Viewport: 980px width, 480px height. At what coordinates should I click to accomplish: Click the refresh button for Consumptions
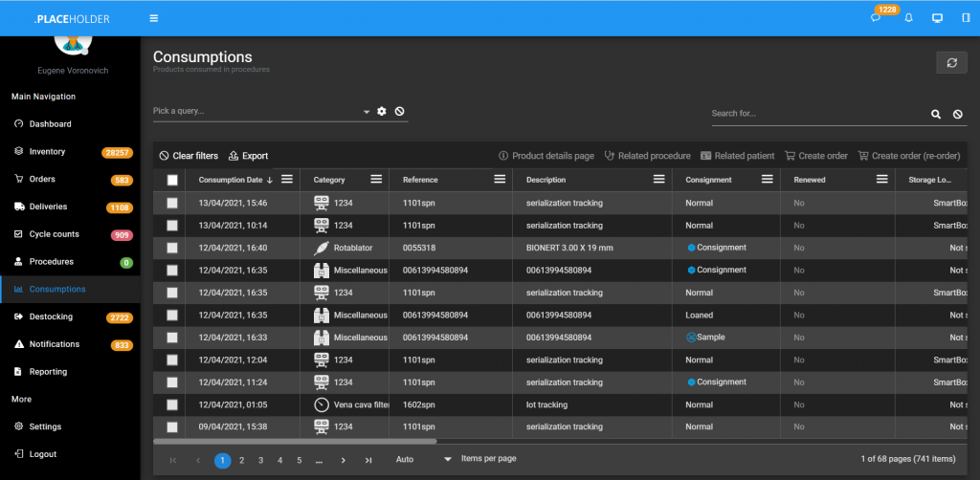pos(950,62)
